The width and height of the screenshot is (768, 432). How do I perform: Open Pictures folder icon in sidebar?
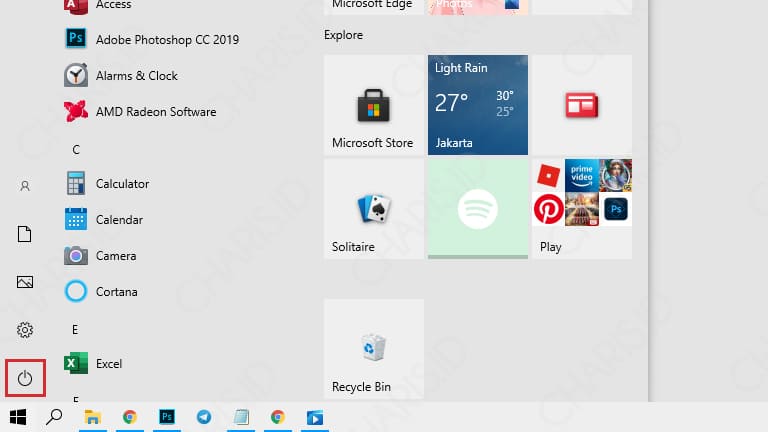pos(25,282)
